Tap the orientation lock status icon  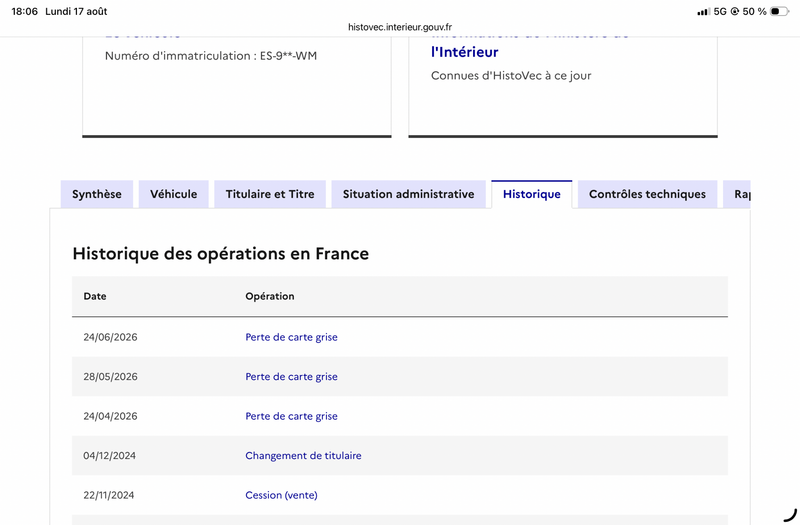tap(735, 11)
